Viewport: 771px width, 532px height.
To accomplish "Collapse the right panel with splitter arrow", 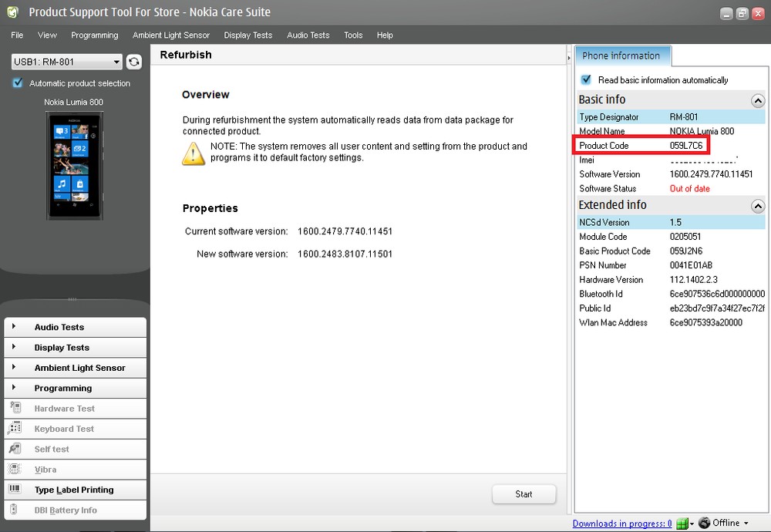I will click(x=569, y=58).
